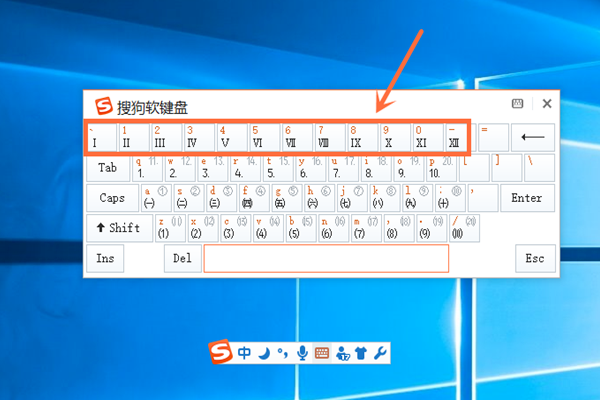
Task: Click the l key with circled ⑨
Action: [x=417, y=198]
